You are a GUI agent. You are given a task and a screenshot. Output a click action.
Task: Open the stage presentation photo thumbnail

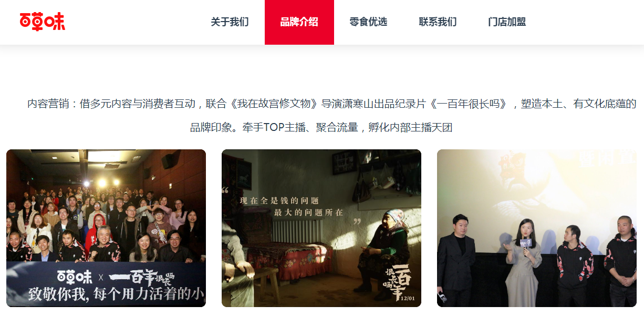537,228
